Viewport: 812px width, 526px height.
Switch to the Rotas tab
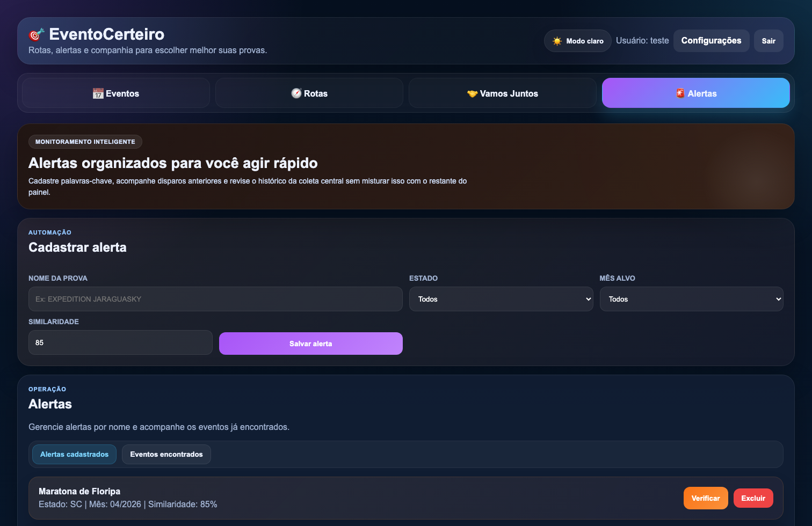click(x=309, y=93)
